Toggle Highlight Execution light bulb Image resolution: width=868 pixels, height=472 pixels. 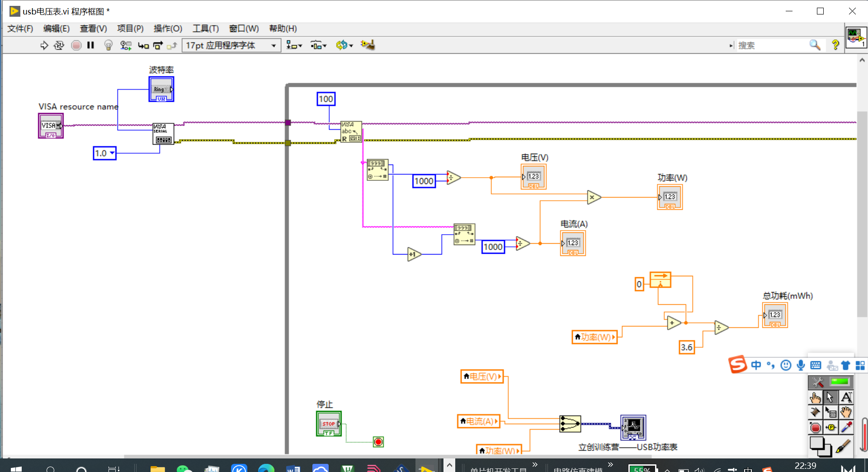click(x=108, y=45)
